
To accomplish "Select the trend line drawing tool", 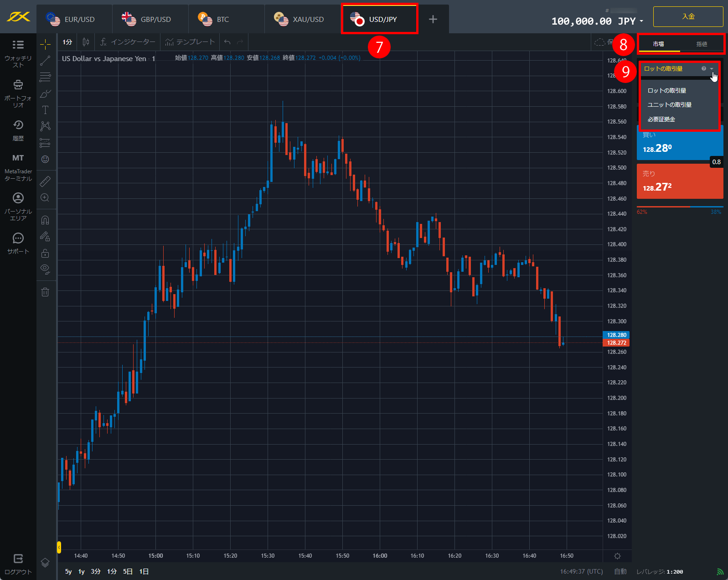I will pyautogui.click(x=45, y=60).
